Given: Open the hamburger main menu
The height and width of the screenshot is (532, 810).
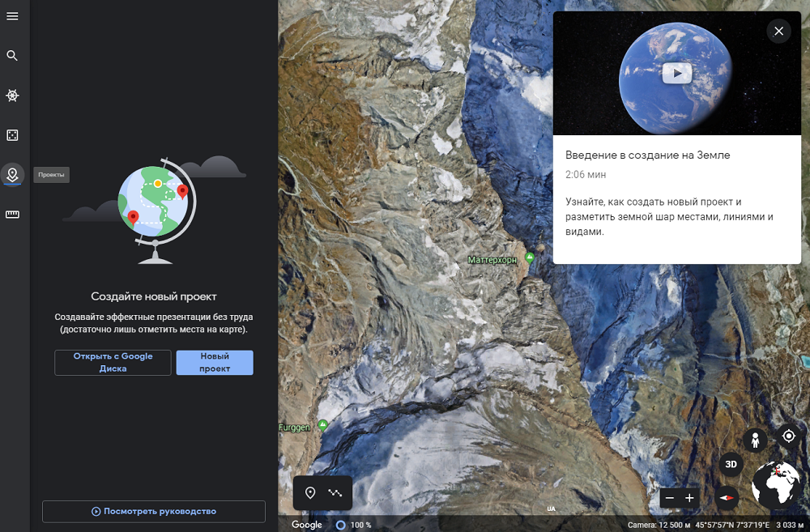Looking at the screenshot, I should (12, 16).
